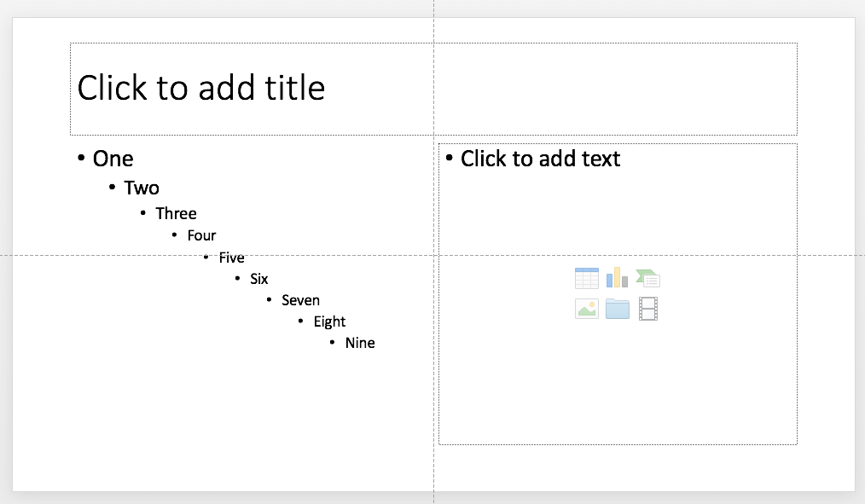Click the bullet before 'Click to add text'

(x=450, y=158)
